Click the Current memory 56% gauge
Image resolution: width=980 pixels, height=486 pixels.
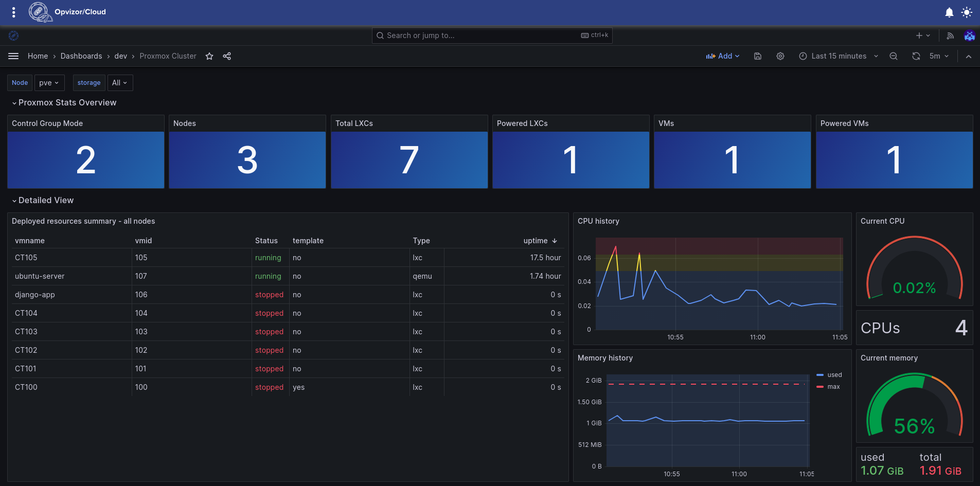pyautogui.click(x=914, y=405)
